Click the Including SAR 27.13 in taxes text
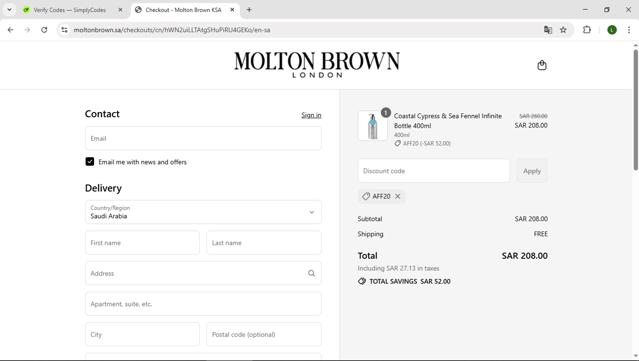Image resolution: width=639 pixels, height=361 pixels. point(398,269)
